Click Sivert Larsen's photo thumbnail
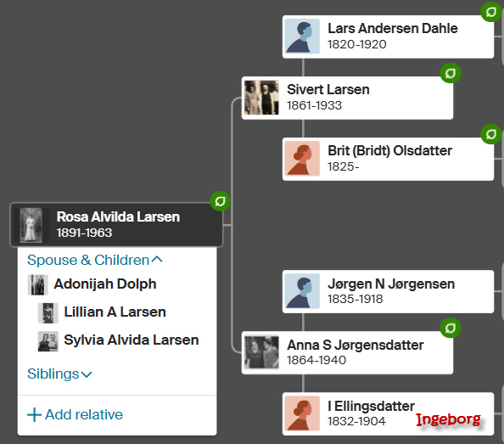 click(261, 98)
